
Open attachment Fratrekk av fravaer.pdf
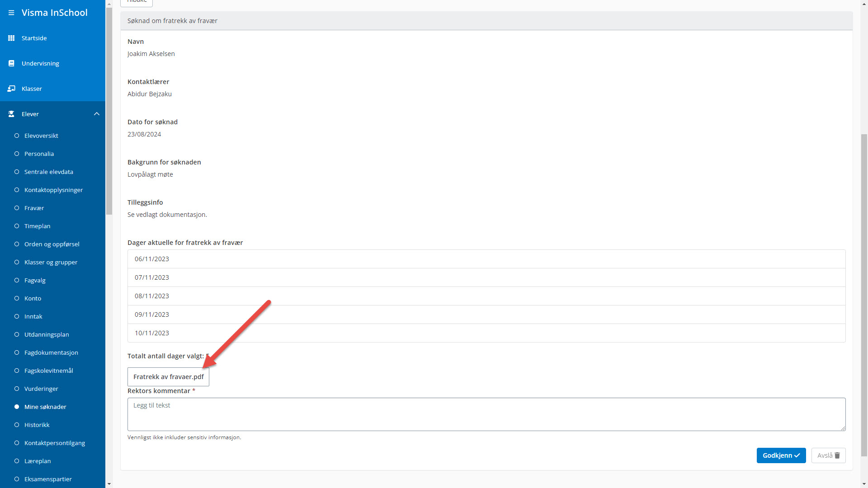tap(168, 377)
